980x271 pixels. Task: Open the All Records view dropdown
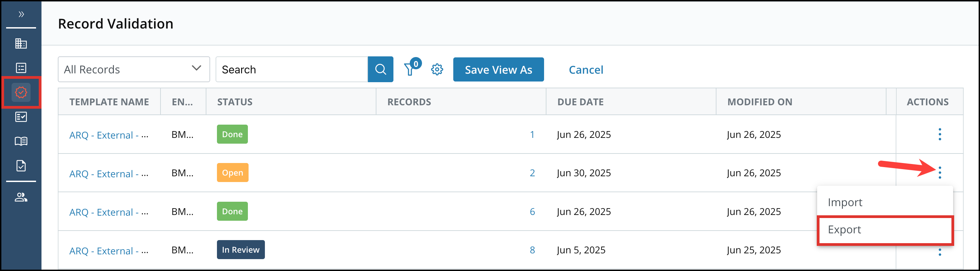pyautogui.click(x=134, y=70)
